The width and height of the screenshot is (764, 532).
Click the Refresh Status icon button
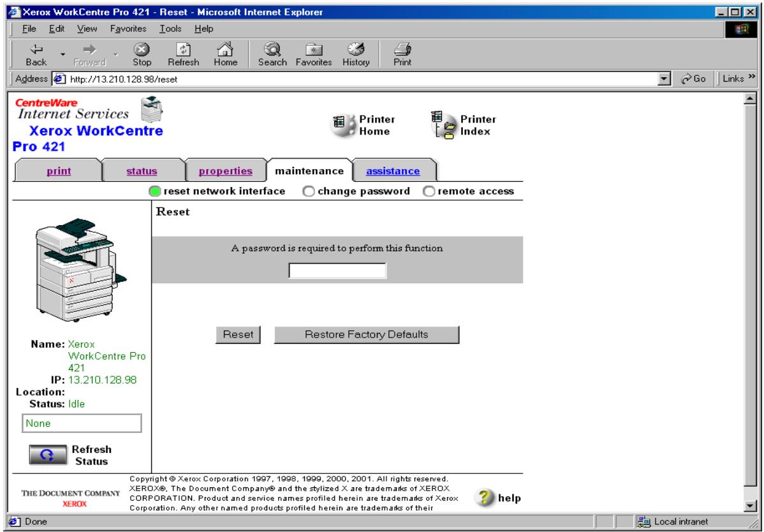48,455
